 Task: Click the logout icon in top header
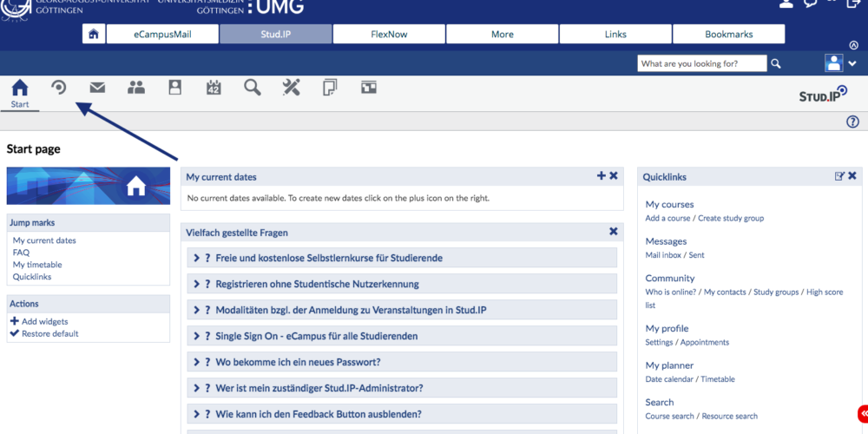853,3
